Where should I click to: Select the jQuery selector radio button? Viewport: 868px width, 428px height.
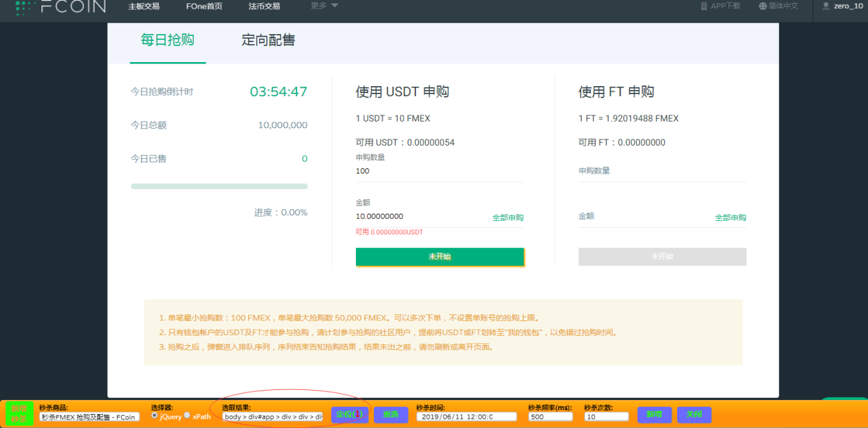pos(155,415)
